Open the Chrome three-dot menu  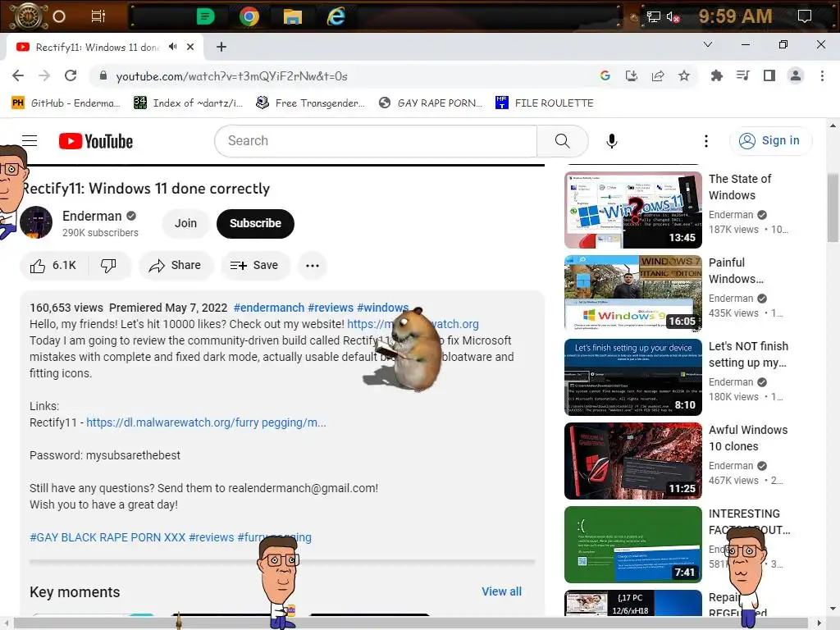pyautogui.click(x=822, y=75)
